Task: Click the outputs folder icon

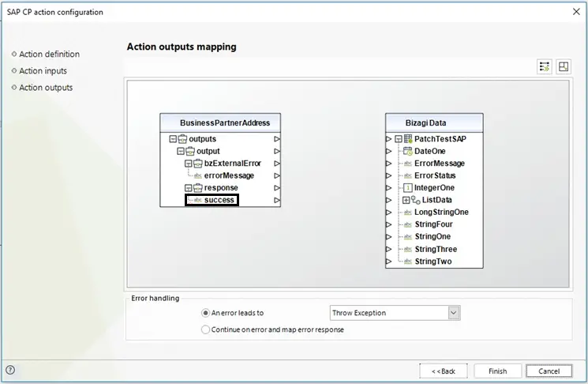Action: coord(182,139)
